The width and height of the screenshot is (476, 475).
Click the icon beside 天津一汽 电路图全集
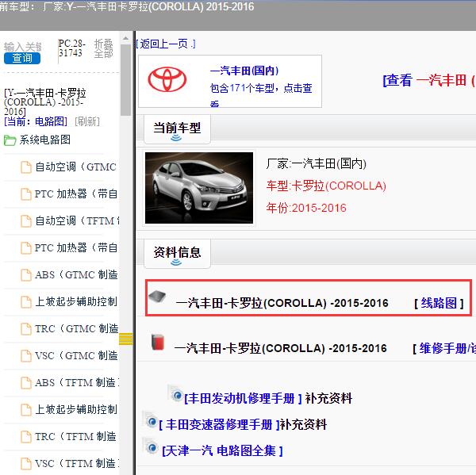(151, 446)
